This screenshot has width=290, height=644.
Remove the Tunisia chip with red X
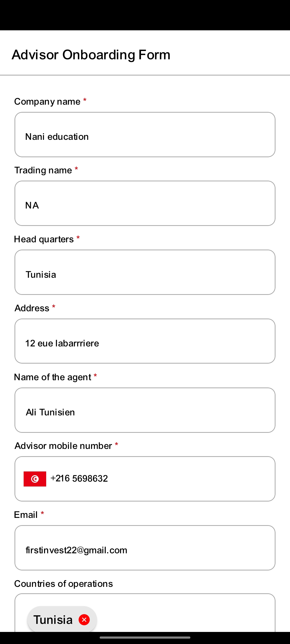84,620
